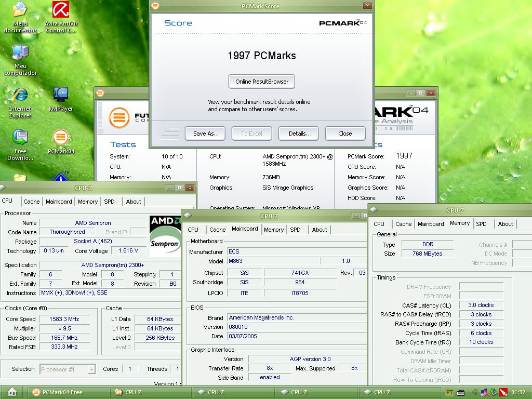
Task: Click LPCIO field IT8705
Action: coord(300,293)
